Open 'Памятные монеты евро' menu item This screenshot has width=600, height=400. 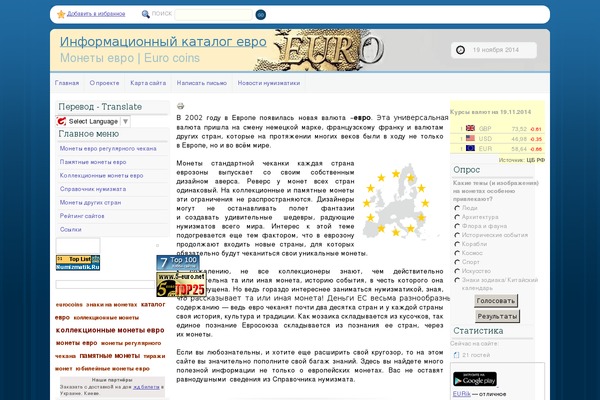pos(93,162)
